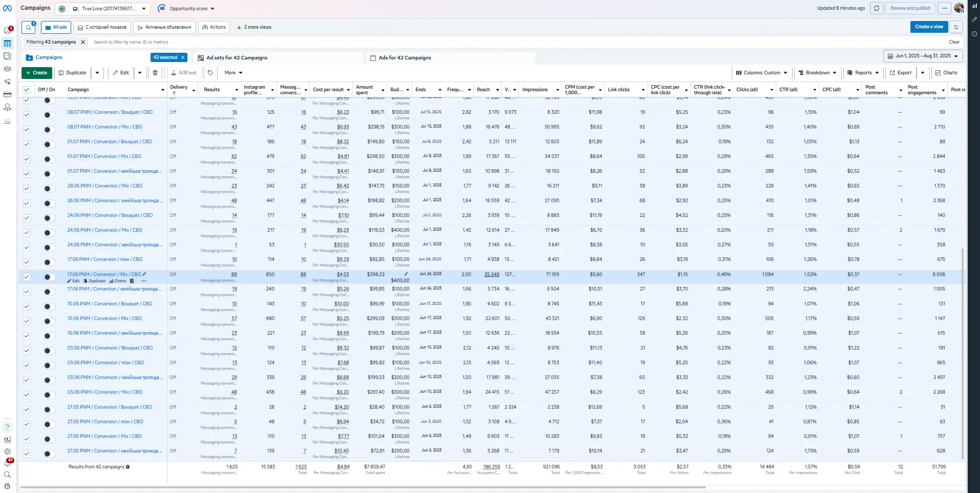Image resolution: width=980 pixels, height=493 pixels.
Task: Open settings gear in left sidebar
Action: tap(8, 451)
